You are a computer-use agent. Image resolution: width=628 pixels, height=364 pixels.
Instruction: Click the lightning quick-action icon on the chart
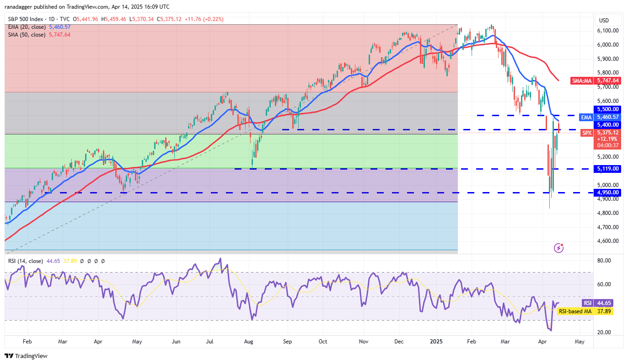559,248
